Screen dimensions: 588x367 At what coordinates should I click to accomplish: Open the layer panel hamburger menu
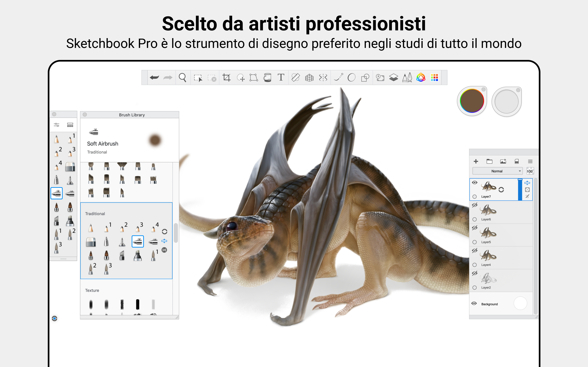(530, 161)
